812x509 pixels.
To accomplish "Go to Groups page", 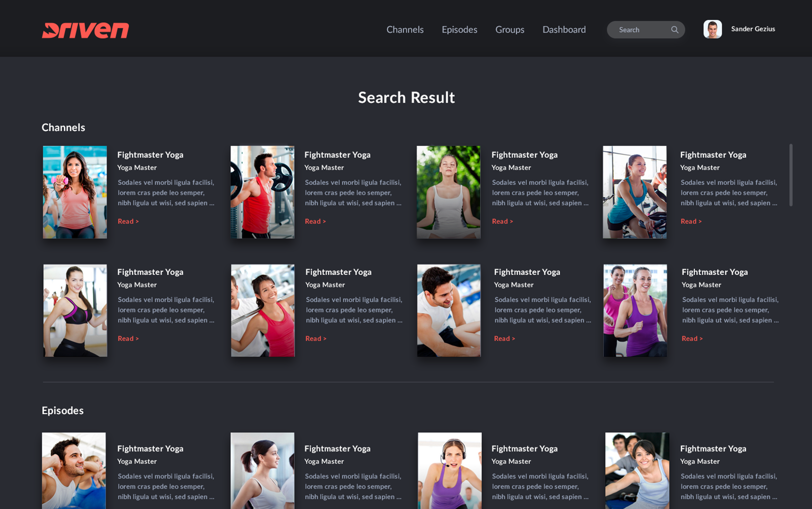I will point(510,30).
